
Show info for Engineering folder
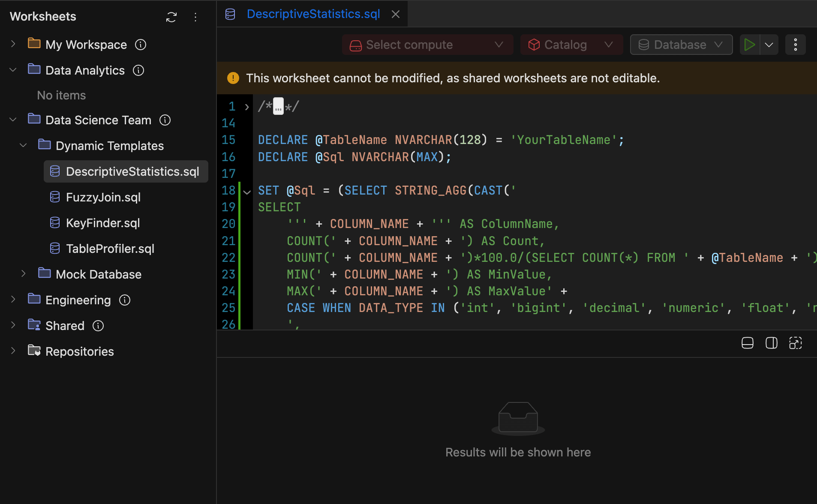tap(125, 300)
